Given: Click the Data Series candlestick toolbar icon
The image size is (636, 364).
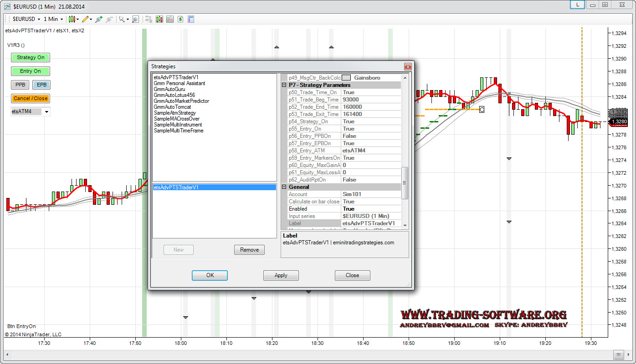Looking at the screenshot, I should click(159, 19).
